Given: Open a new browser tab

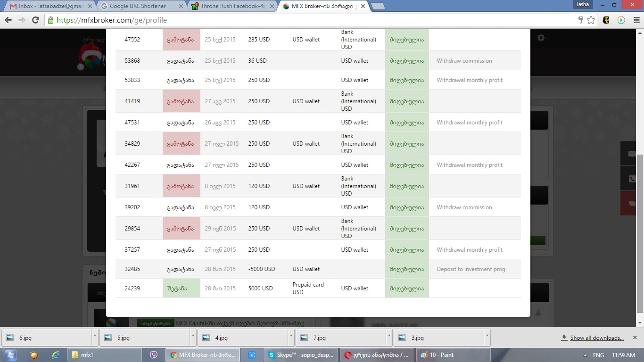Looking at the screenshot, I should (378, 6).
